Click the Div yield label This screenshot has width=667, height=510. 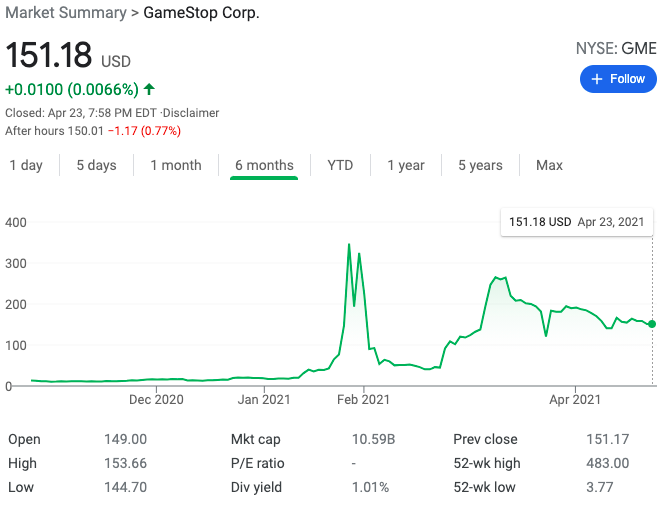pos(256,487)
